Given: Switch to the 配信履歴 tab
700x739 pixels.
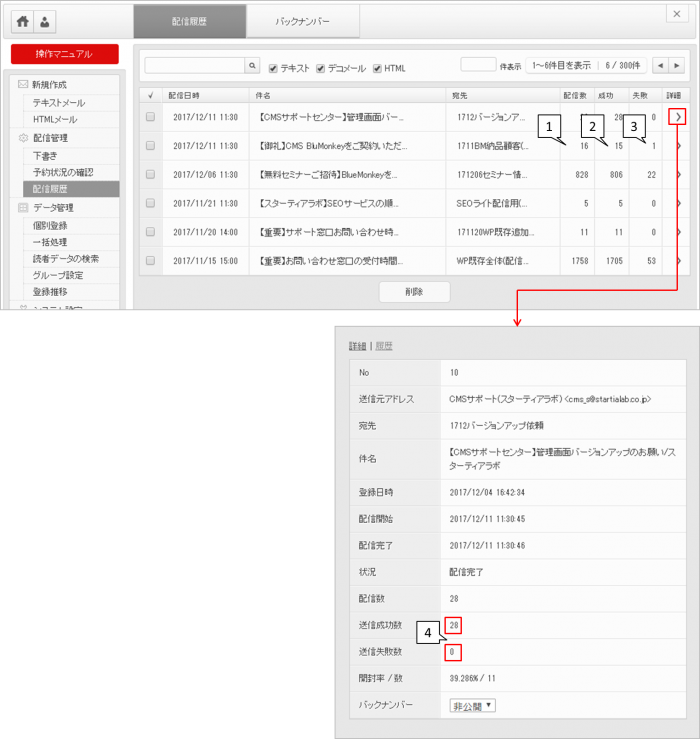Looking at the screenshot, I should [x=189, y=21].
